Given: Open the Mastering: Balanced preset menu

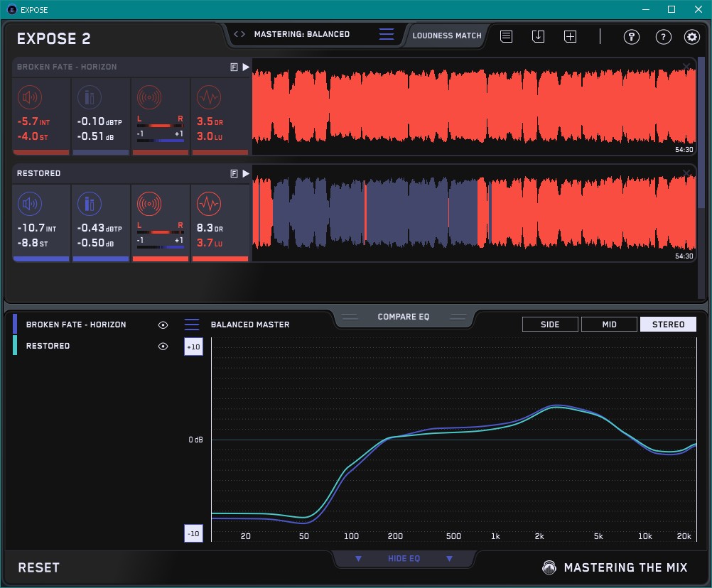Looking at the screenshot, I should point(301,34).
